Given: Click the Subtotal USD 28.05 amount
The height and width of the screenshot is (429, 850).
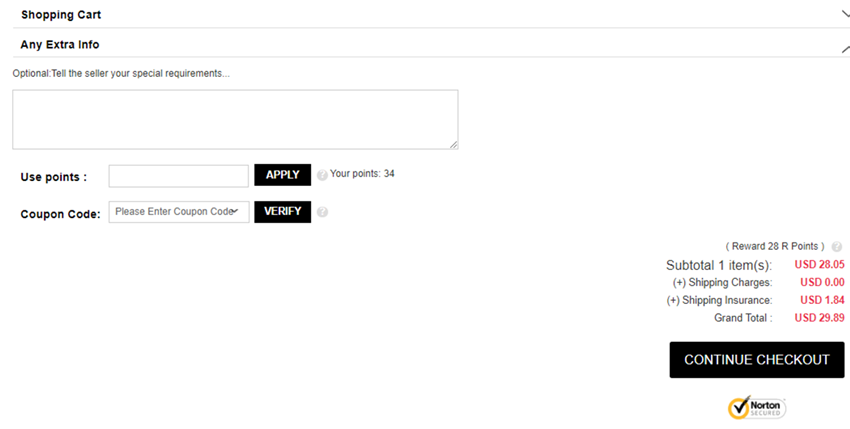Looking at the screenshot, I should (x=819, y=265).
